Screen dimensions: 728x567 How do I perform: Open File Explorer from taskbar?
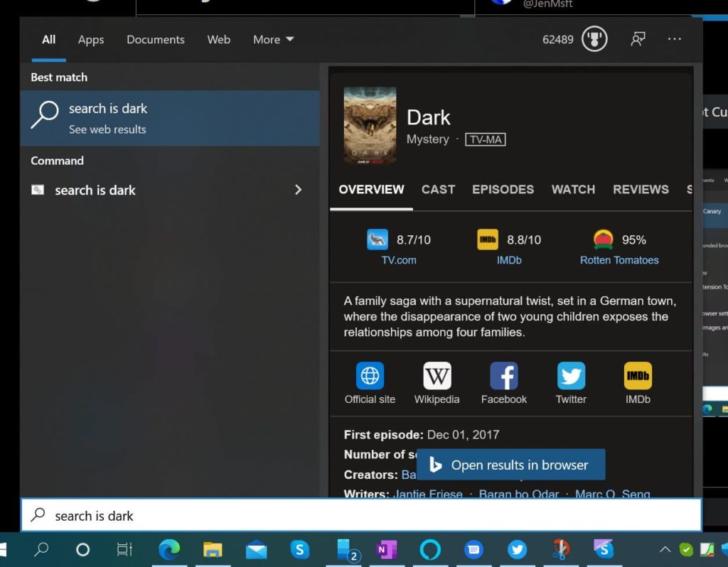point(213,550)
